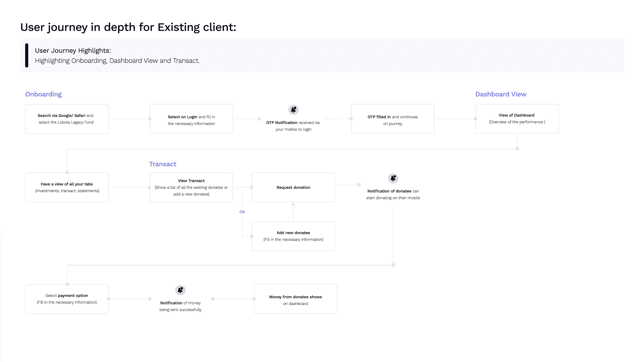The height and width of the screenshot is (362, 644).
Task: Click the View of Dashboard box
Action: (x=517, y=119)
